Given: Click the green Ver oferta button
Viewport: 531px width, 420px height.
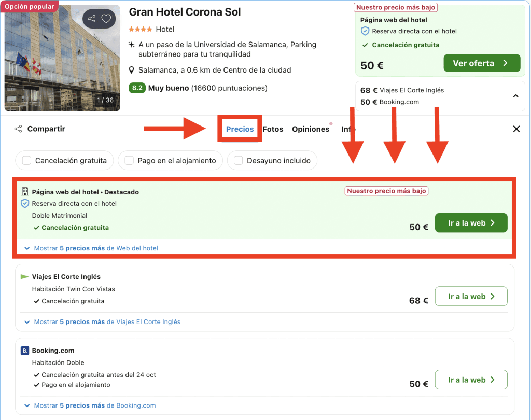Looking at the screenshot, I should click(481, 63).
